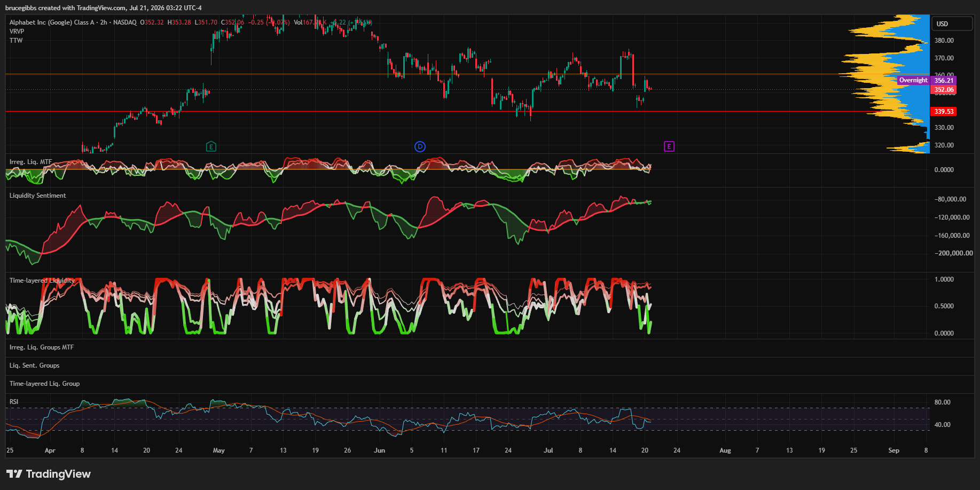Click the Jul label on the time axis
Screen dimensions: 980x490
(548, 450)
